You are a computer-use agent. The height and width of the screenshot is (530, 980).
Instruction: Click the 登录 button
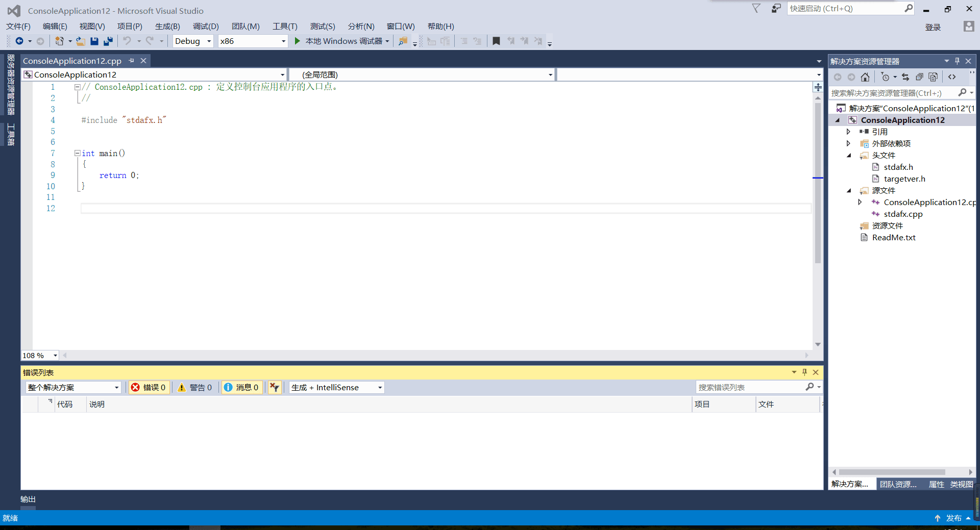pyautogui.click(x=933, y=27)
